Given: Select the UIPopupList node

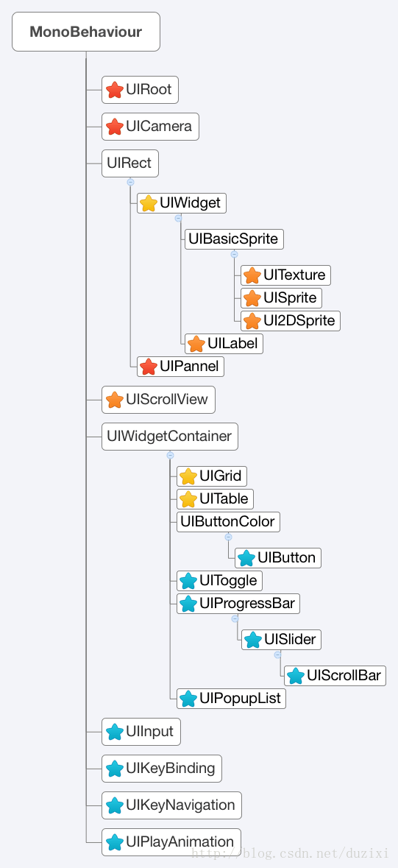Looking at the screenshot, I should 232,699.
